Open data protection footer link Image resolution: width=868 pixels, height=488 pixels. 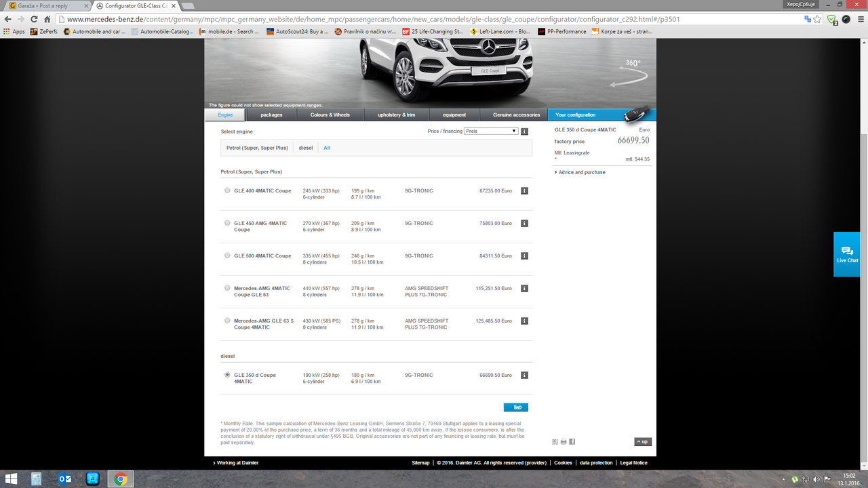[596, 463]
